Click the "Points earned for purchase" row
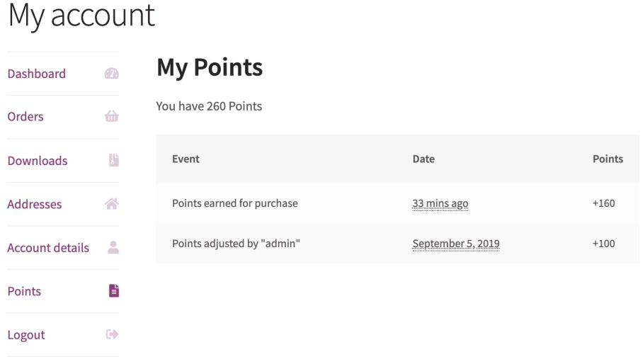 235,203
